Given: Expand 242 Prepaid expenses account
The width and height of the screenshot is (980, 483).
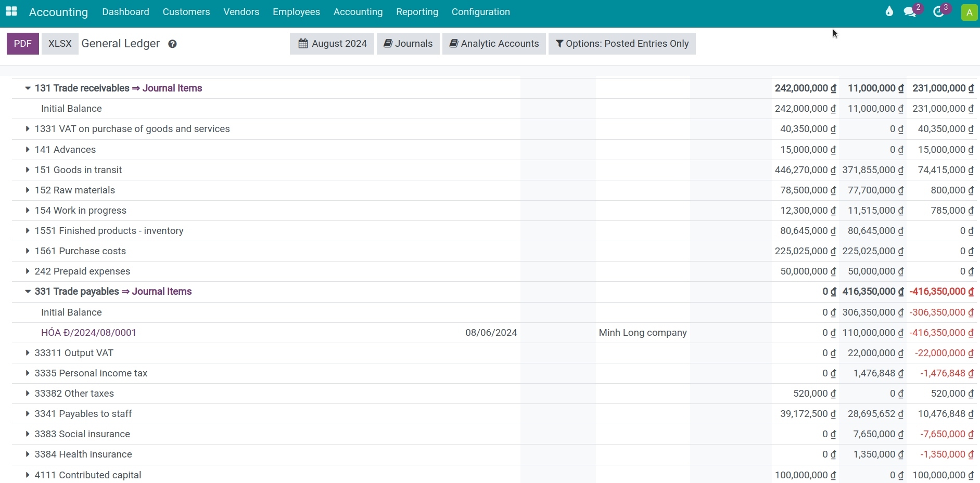Looking at the screenshot, I should click(x=28, y=271).
